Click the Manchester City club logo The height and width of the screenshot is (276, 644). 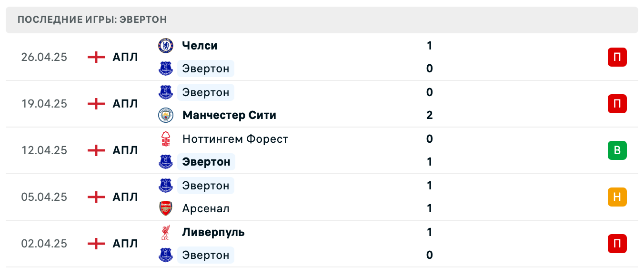[x=165, y=115]
